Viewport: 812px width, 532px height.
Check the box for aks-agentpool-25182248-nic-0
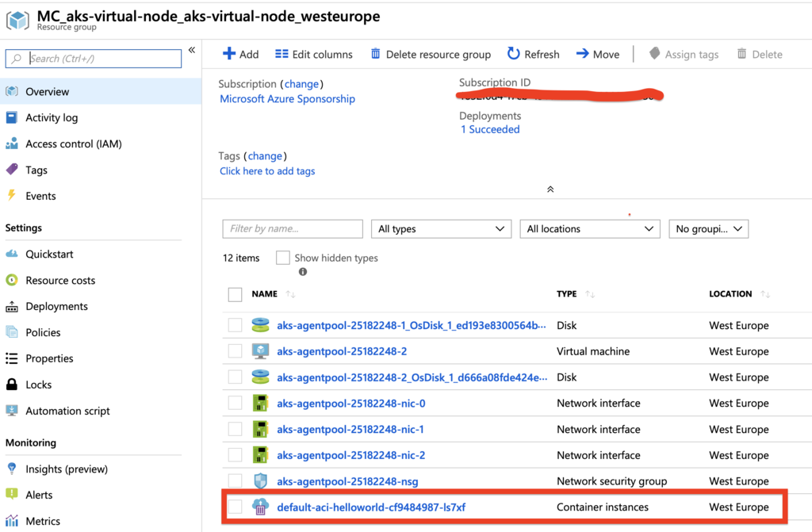point(235,404)
